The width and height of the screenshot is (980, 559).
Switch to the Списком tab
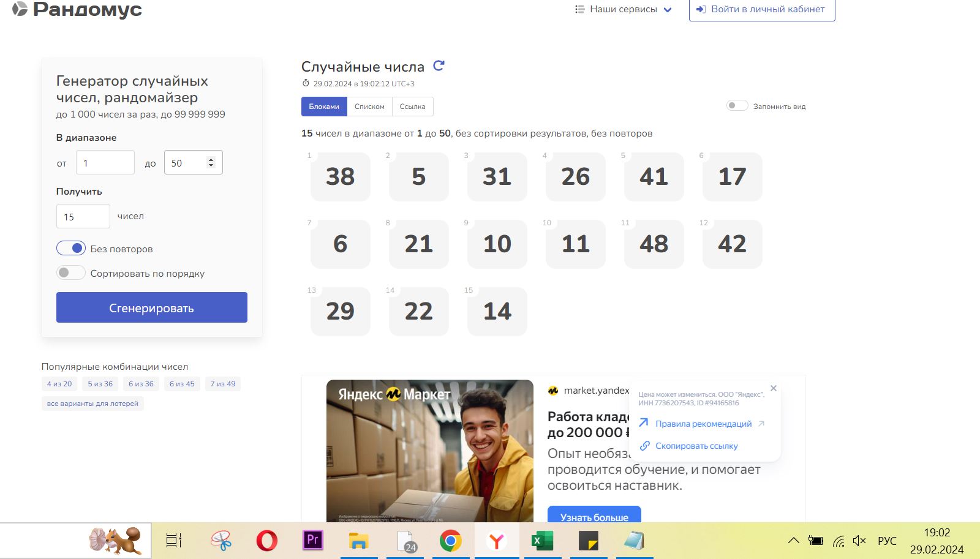coord(369,107)
